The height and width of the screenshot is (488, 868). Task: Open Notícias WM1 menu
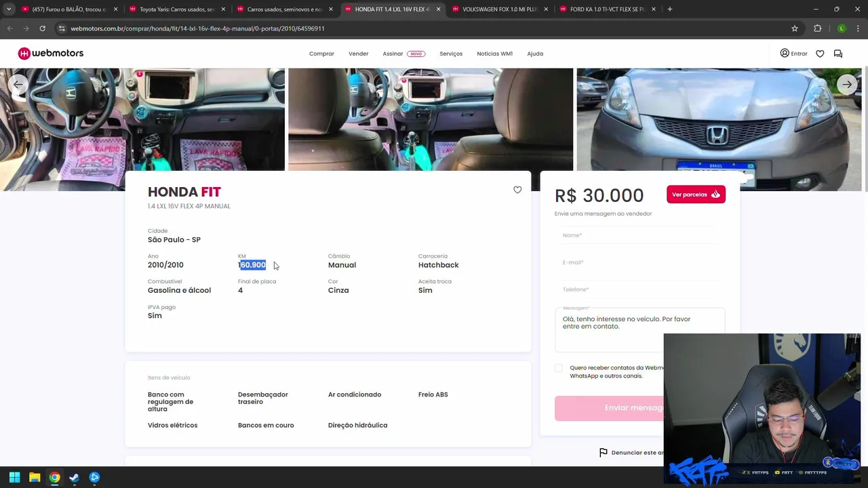[x=494, y=54]
